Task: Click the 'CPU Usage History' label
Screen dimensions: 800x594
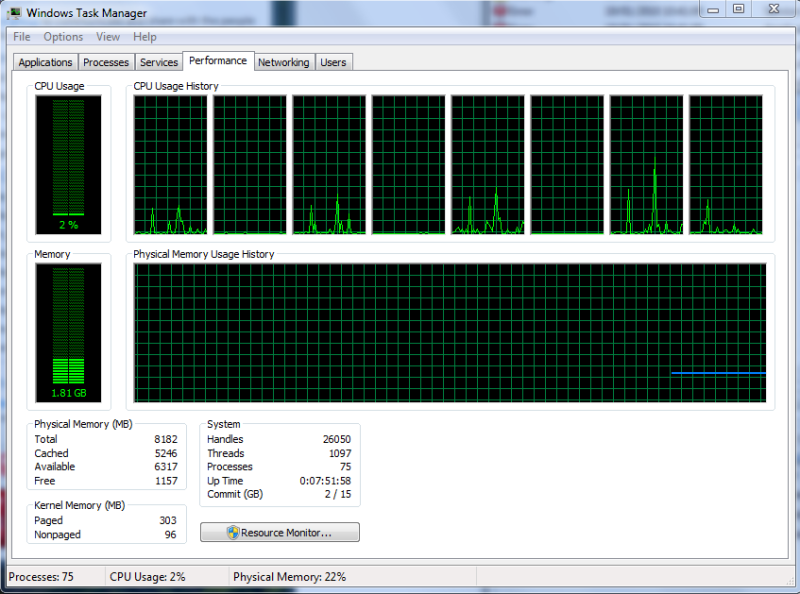Action: (x=176, y=86)
